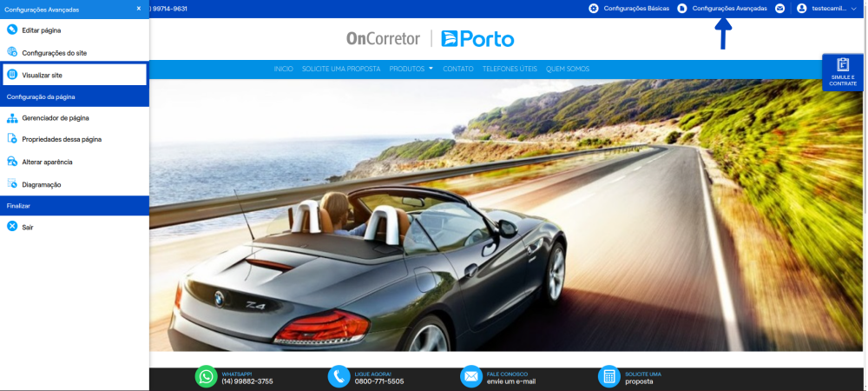Select the Gerenciador de página sitemap icon
Viewport: 868px width, 391px height.
[12, 118]
